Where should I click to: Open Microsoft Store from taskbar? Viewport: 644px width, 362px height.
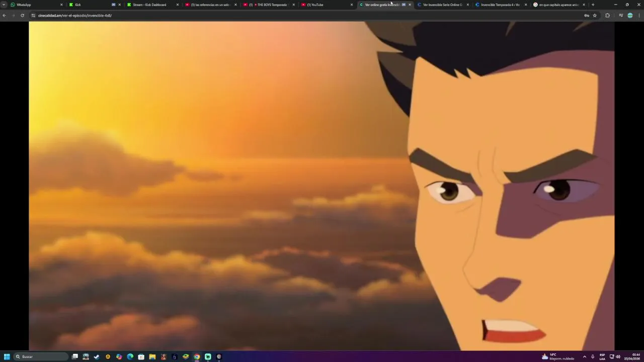tap(141, 356)
